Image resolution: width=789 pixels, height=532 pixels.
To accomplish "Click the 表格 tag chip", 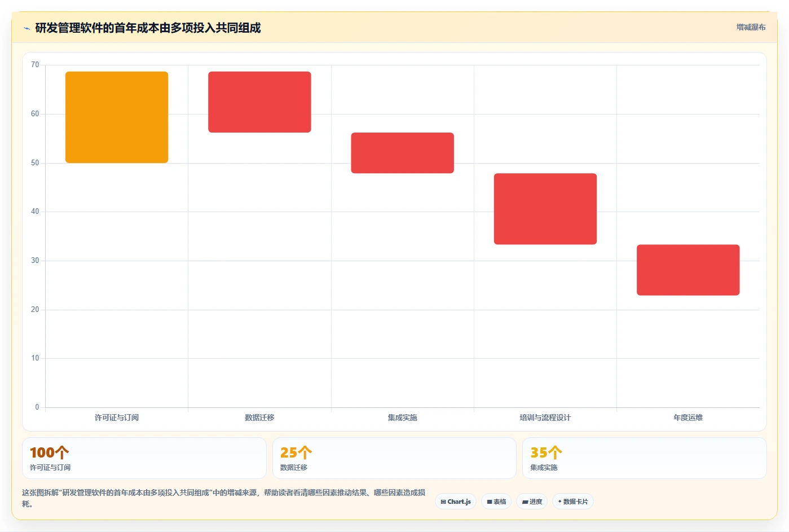I will (496, 502).
